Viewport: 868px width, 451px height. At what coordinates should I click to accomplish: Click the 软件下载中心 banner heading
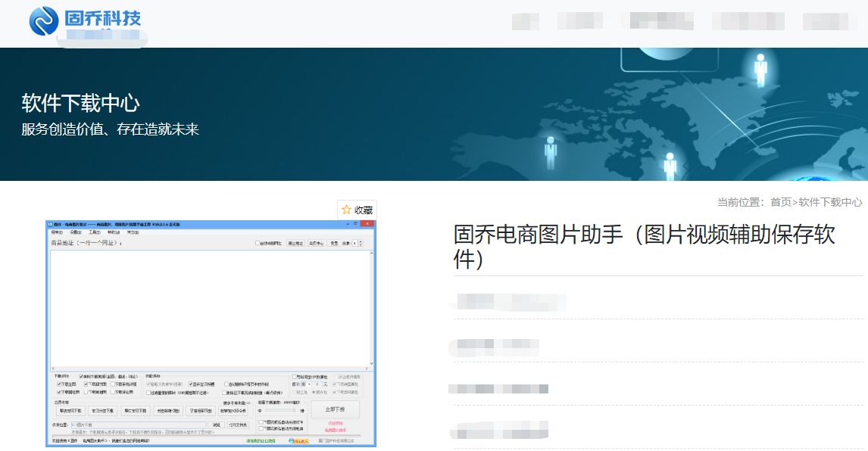[81, 104]
